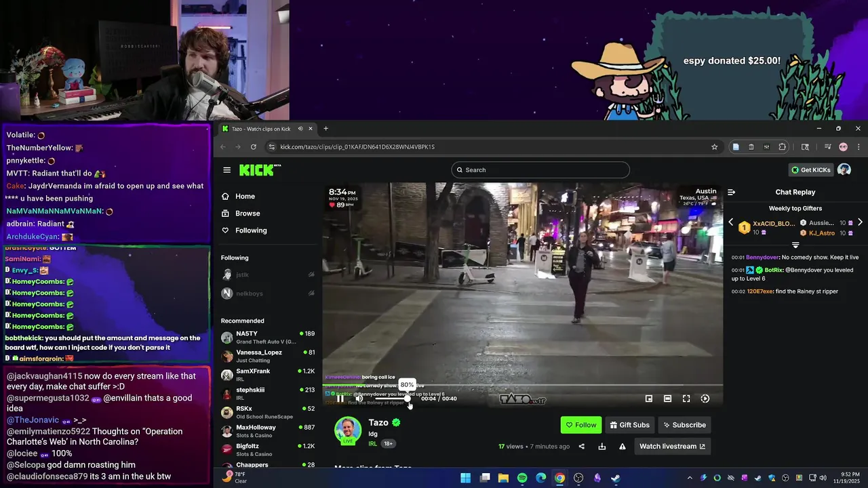
Task: Open the Windows Start menu
Action: coord(466,478)
